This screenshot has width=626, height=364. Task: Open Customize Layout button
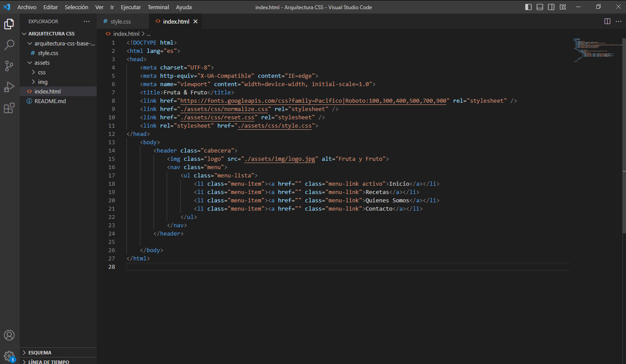pyautogui.click(x=563, y=7)
